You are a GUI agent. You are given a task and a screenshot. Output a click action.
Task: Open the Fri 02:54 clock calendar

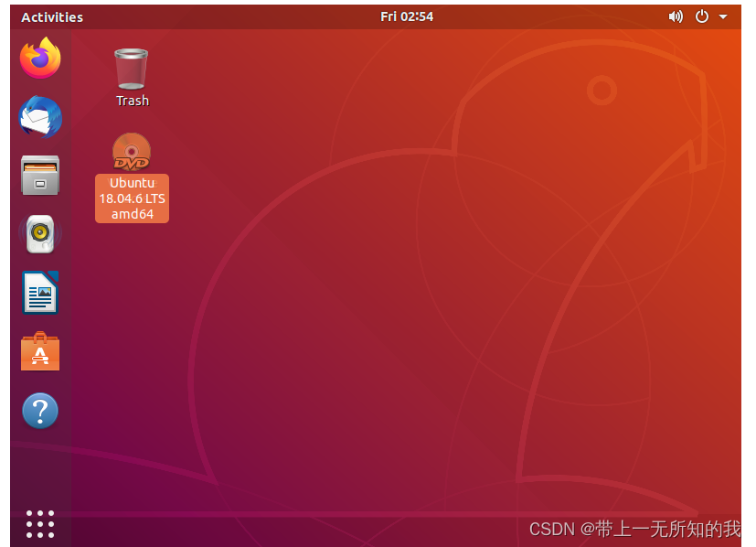point(407,16)
